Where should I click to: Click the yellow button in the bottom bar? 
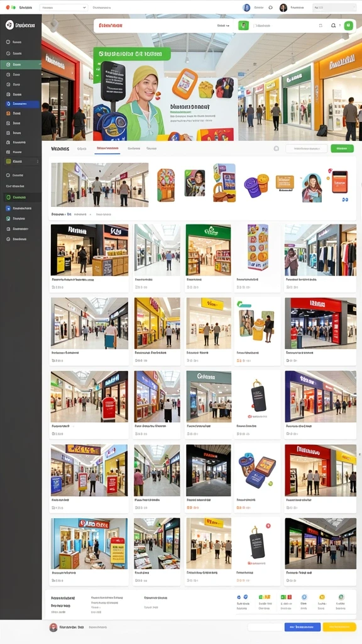339,627
